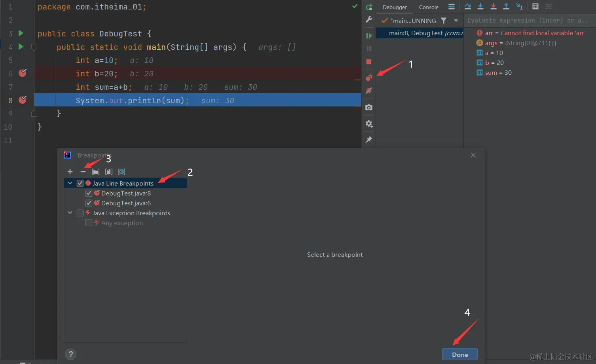
Task: Rerun DebugTest with the rerun icon
Action: tap(369, 7)
